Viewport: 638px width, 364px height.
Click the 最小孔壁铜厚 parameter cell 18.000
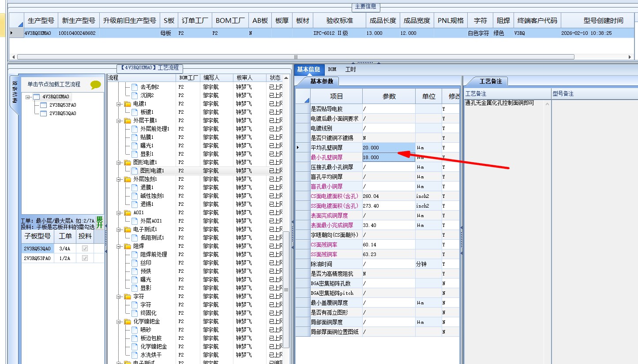point(389,157)
